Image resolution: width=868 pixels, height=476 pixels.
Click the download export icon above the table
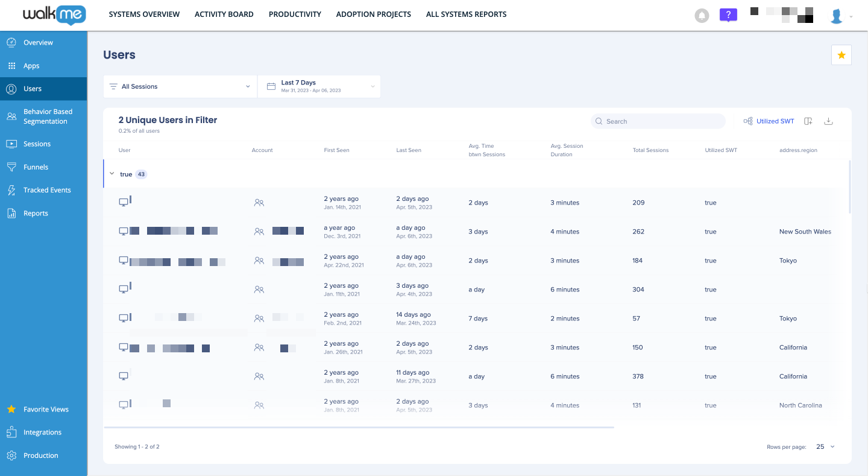click(828, 121)
